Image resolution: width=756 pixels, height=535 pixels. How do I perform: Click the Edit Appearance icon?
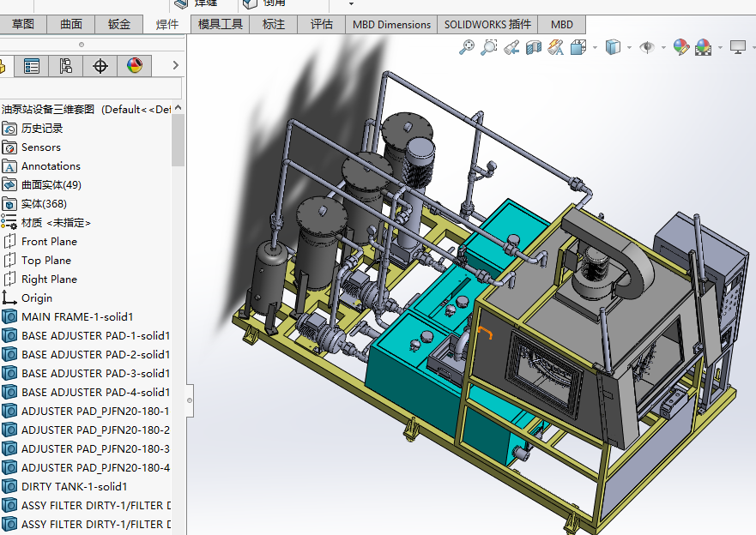681,48
